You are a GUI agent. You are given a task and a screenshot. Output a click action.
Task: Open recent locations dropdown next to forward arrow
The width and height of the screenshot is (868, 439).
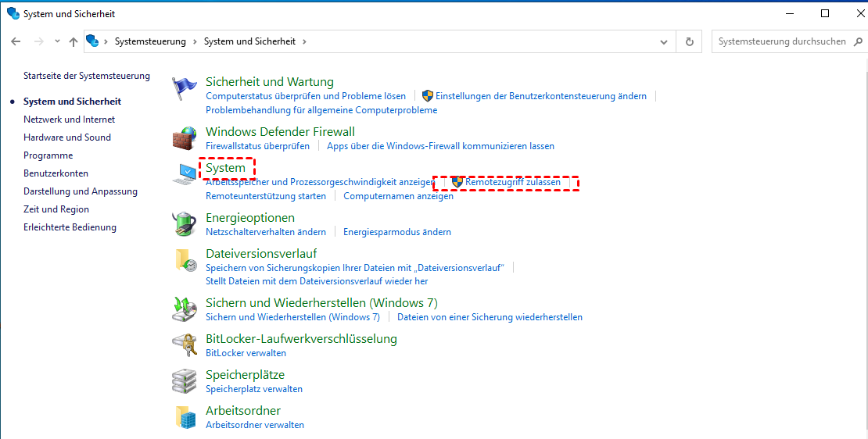pos(56,41)
